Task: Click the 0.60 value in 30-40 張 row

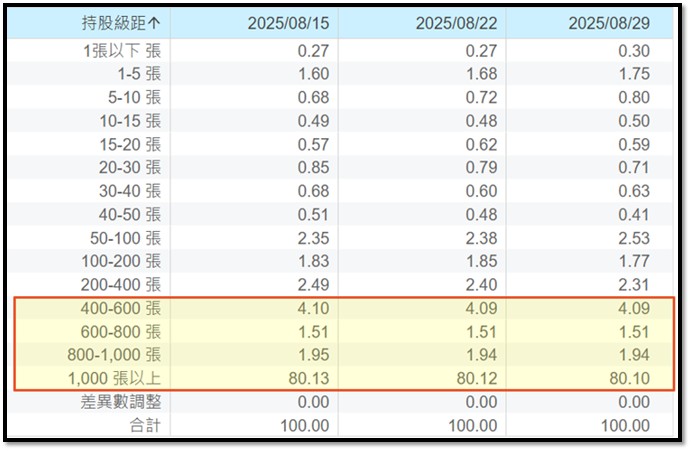Action: click(x=482, y=191)
